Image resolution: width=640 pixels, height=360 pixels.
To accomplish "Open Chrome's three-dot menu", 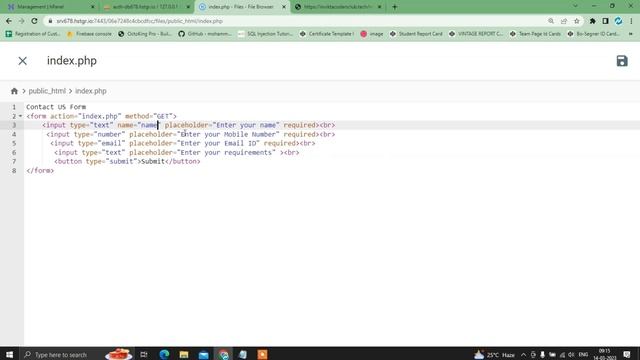I will [x=631, y=21].
